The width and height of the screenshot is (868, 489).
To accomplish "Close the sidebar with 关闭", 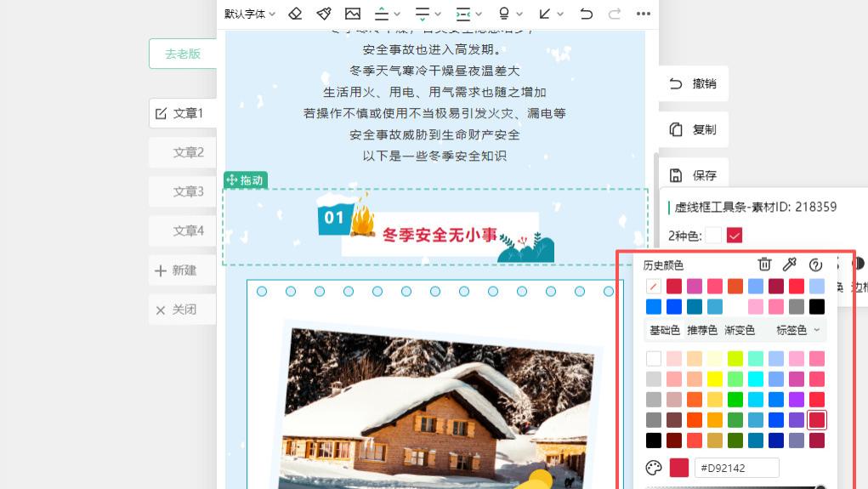I will pyautogui.click(x=183, y=310).
